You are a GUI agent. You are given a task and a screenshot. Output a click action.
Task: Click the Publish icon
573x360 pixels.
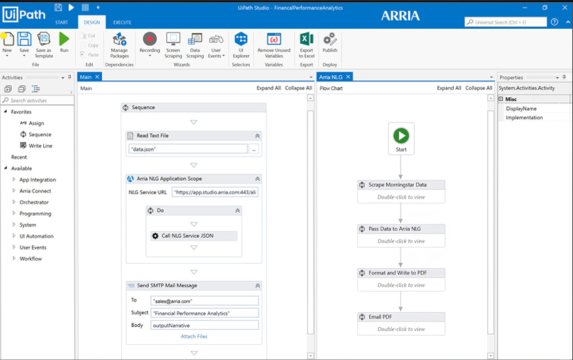[x=330, y=39]
